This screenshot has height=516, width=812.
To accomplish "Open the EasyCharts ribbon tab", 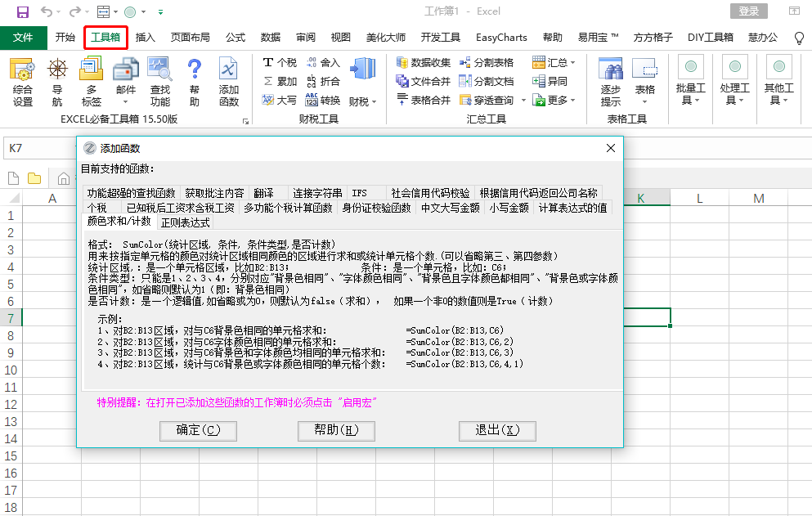I will [501, 38].
